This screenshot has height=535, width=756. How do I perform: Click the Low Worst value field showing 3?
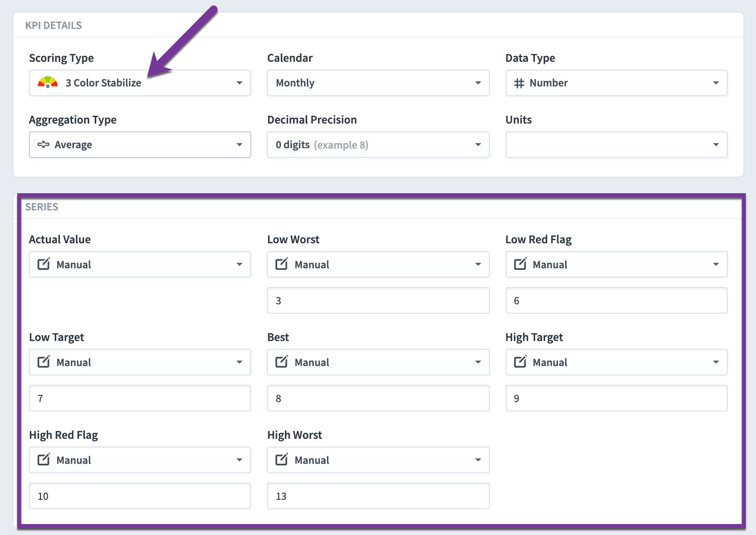378,300
